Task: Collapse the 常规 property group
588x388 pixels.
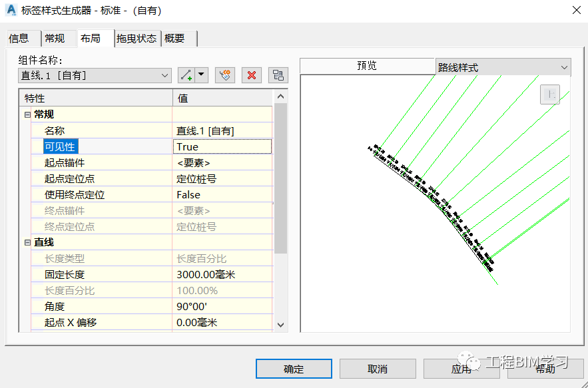Action: pos(27,114)
